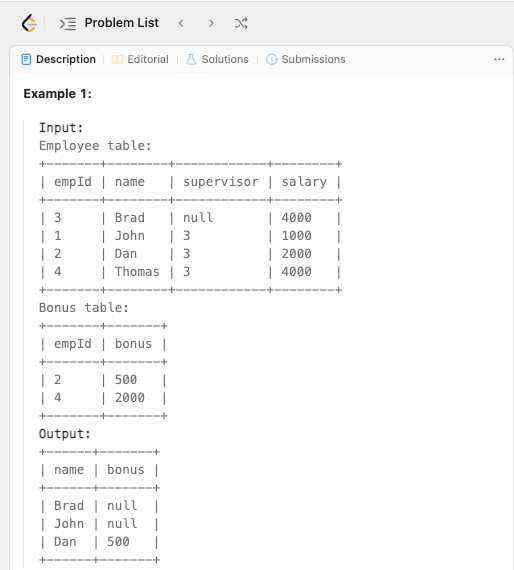Click the Input label in example
Screen dimensions: 514x570
61,128
